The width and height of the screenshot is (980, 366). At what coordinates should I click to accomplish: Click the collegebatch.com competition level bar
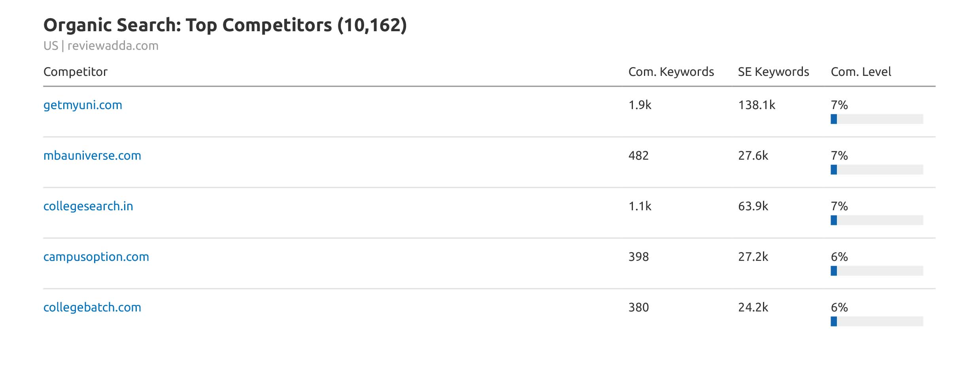pos(876,321)
